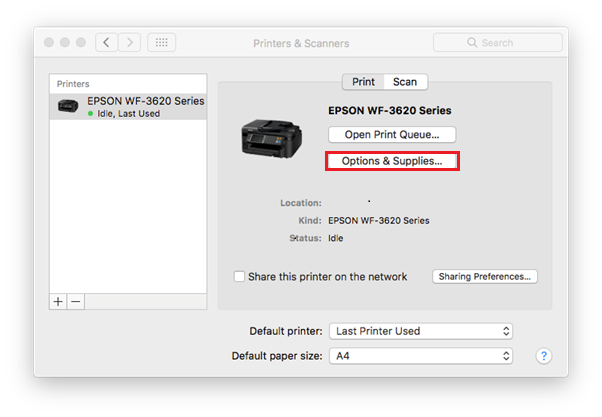Open Sharing Preferences
Screen dimensions: 602x417
tap(486, 277)
